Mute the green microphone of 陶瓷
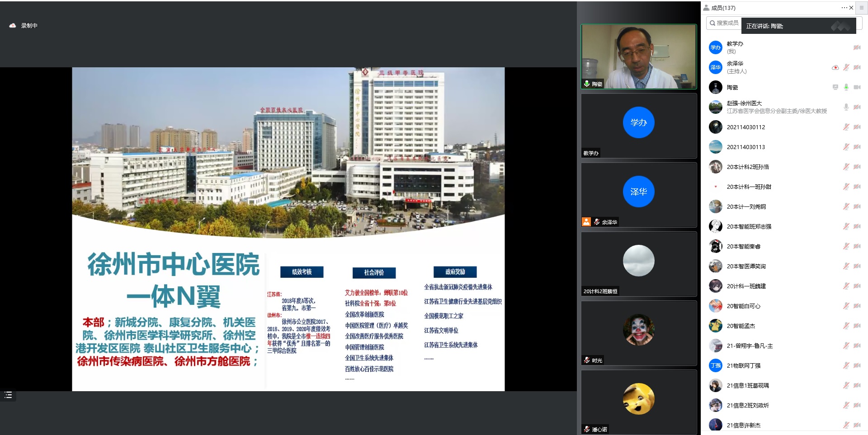Screen dimensions: 868x435 (846, 87)
